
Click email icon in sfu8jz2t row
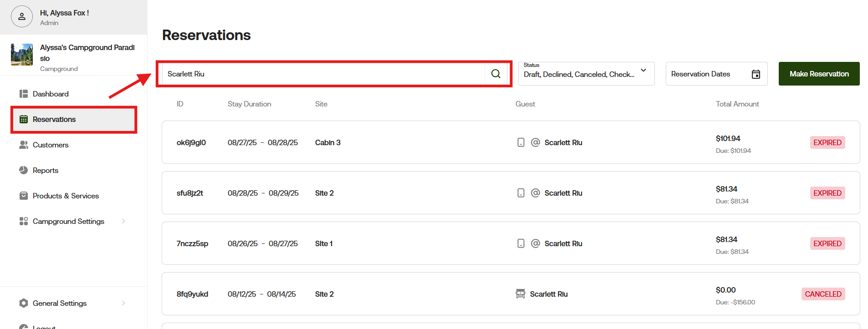point(536,193)
